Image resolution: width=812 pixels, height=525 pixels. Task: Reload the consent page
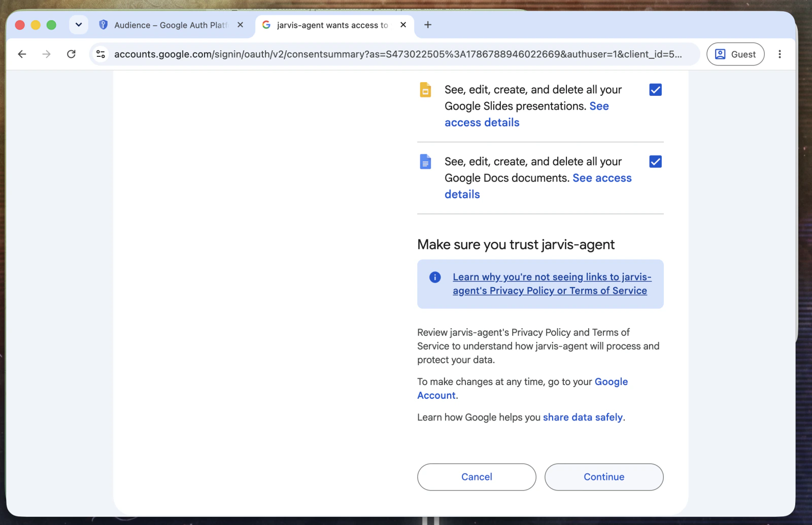[71, 54]
